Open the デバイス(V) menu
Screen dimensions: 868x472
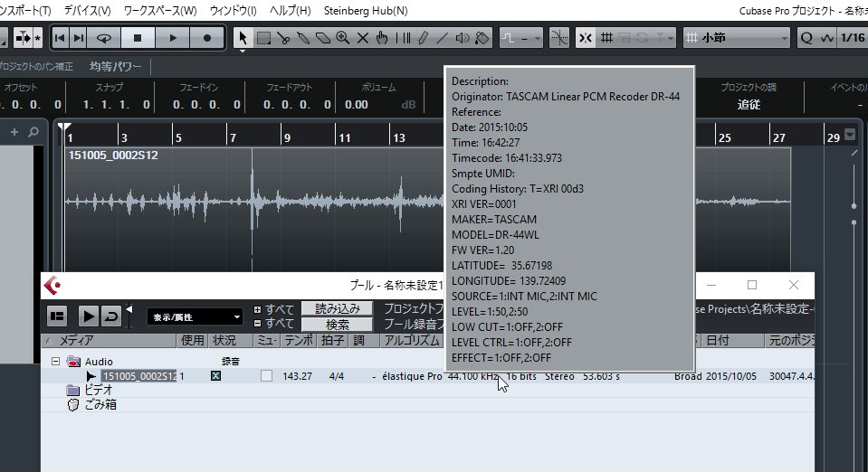point(88,11)
